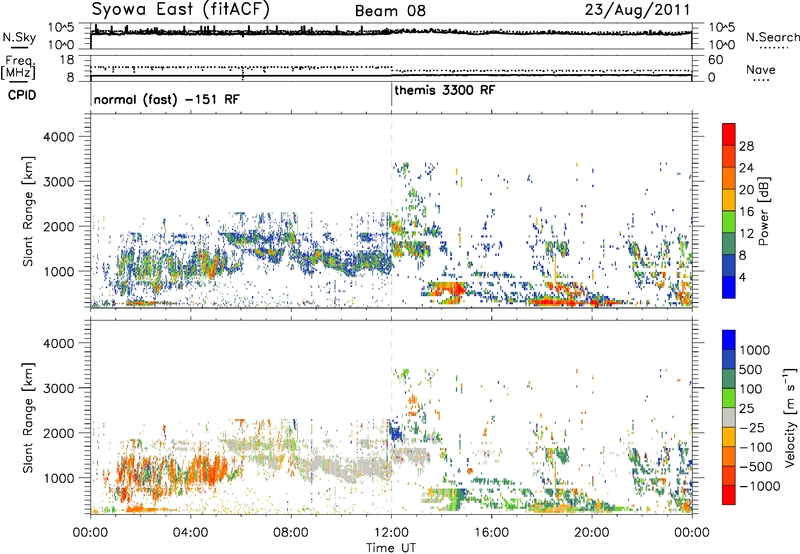The height and width of the screenshot is (554, 800).
Task: Pick the bright blue top Velocity colorbar segment
Action: pos(729,340)
